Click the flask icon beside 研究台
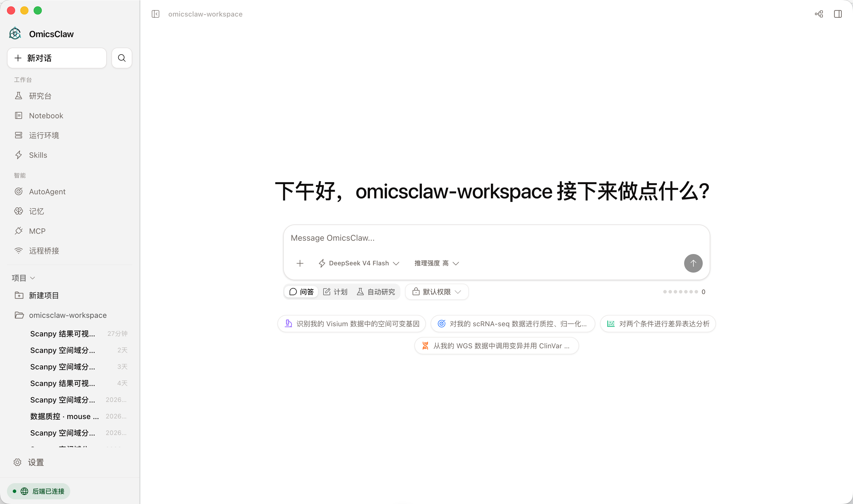This screenshot has height=504, width=853. pos(19,96)
